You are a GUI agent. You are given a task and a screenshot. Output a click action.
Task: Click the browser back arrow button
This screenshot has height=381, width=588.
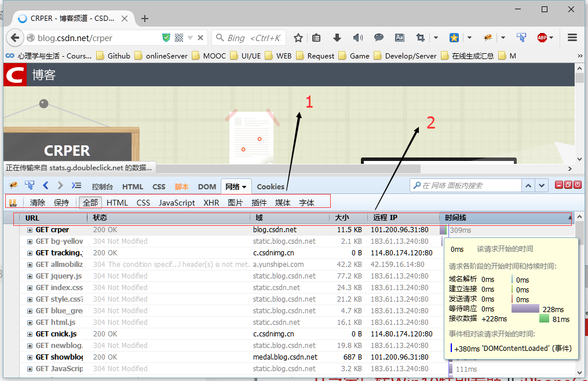14,38
